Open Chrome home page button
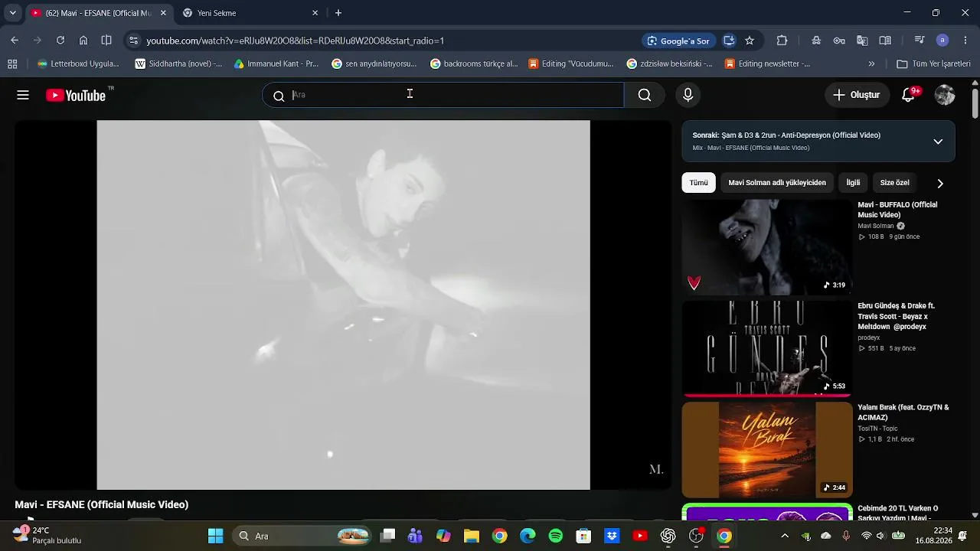 click(83, 41)
